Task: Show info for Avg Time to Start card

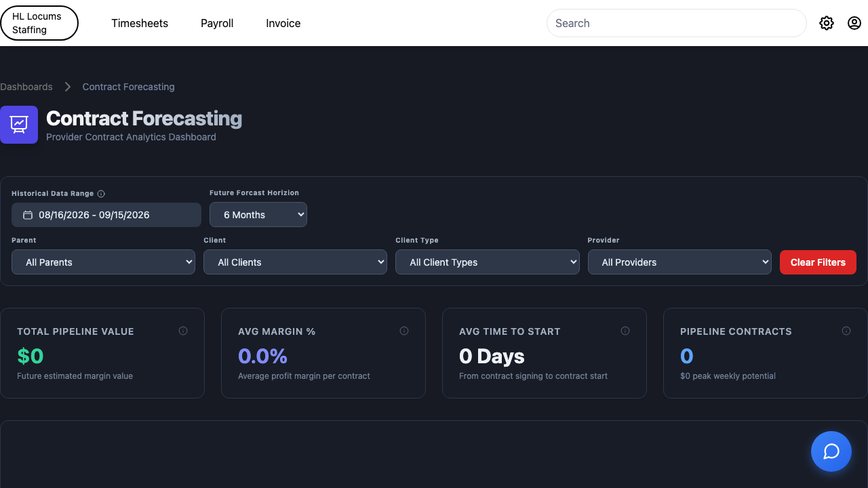Action: pos(625,331)
